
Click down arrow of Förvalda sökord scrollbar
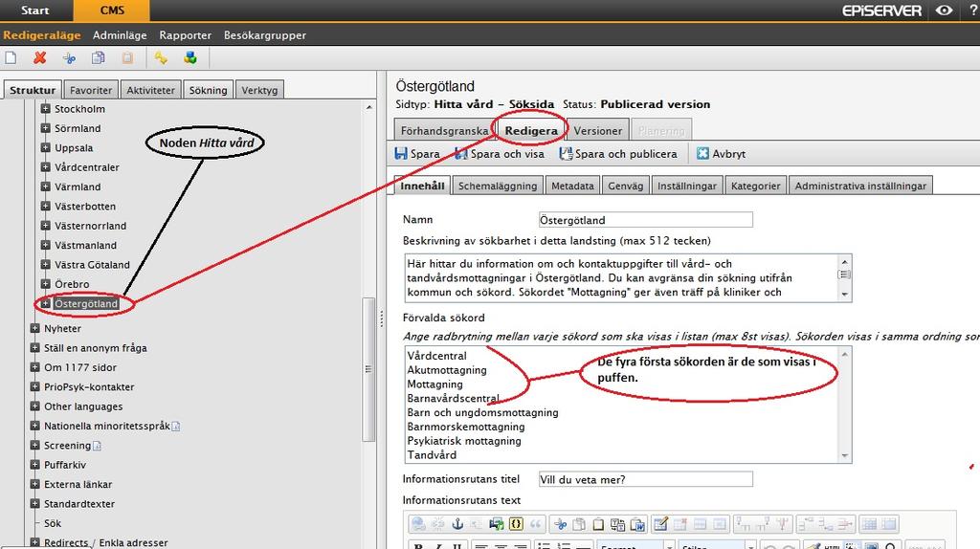[x=844, y=456]
